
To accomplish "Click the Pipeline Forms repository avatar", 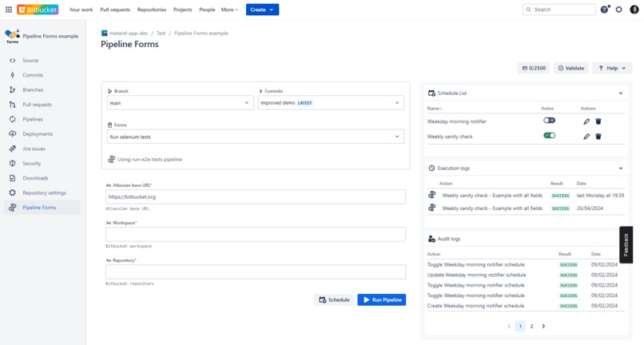I will point(12,36).
